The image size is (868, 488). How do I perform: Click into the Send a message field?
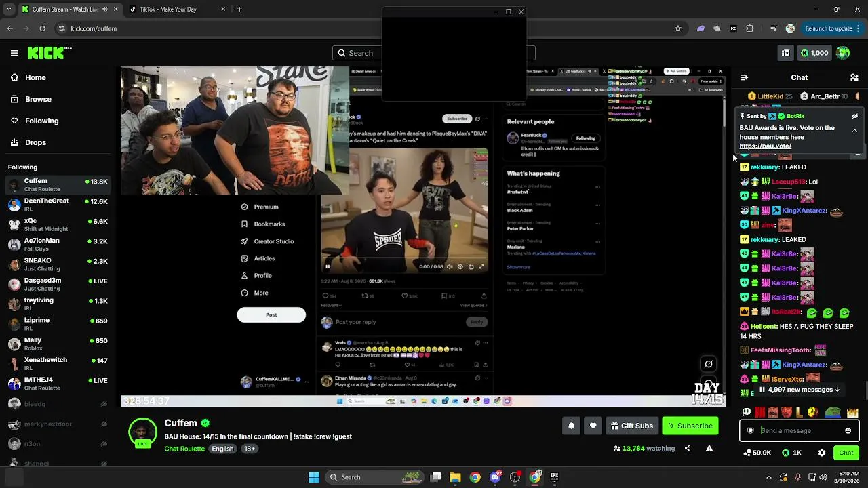(x=799, y=430)
